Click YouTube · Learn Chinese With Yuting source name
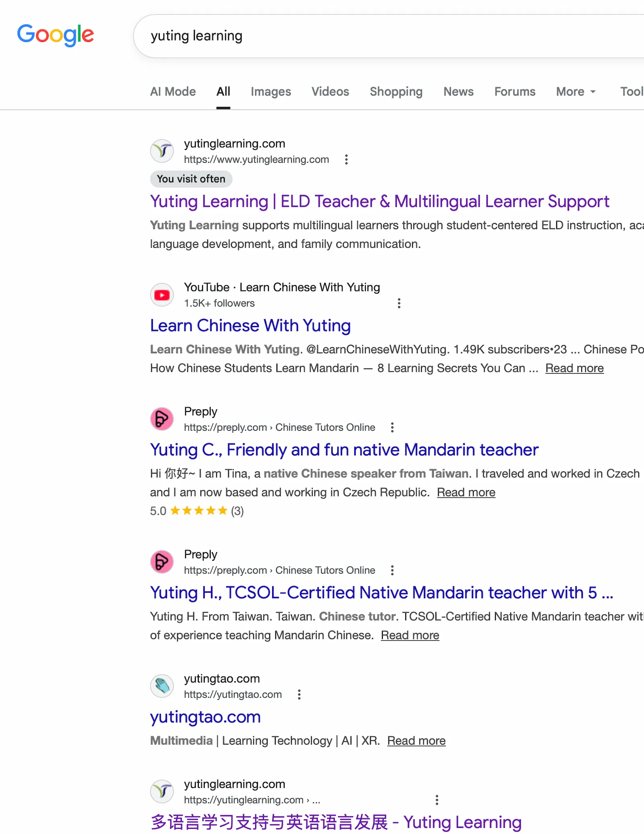The image size is (644, 834). point(282,287)
